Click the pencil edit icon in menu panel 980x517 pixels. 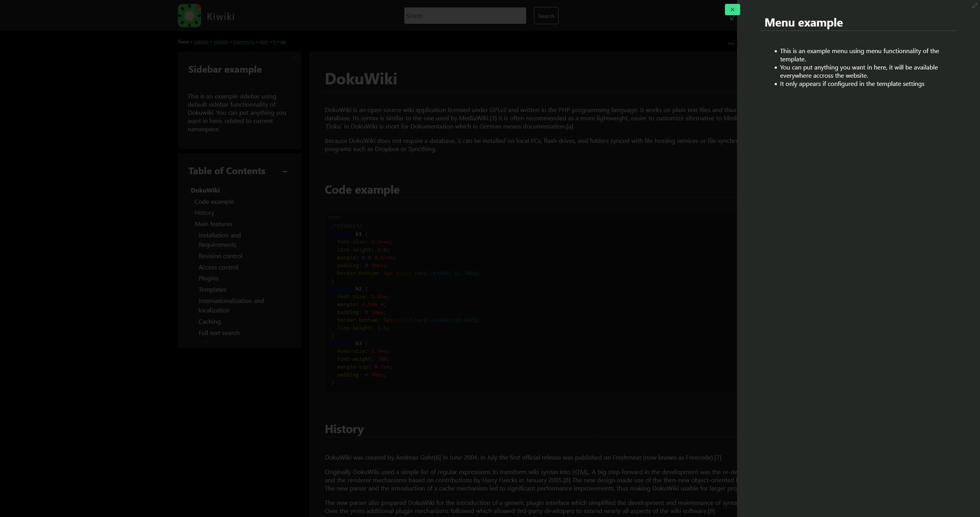(974, 6)
